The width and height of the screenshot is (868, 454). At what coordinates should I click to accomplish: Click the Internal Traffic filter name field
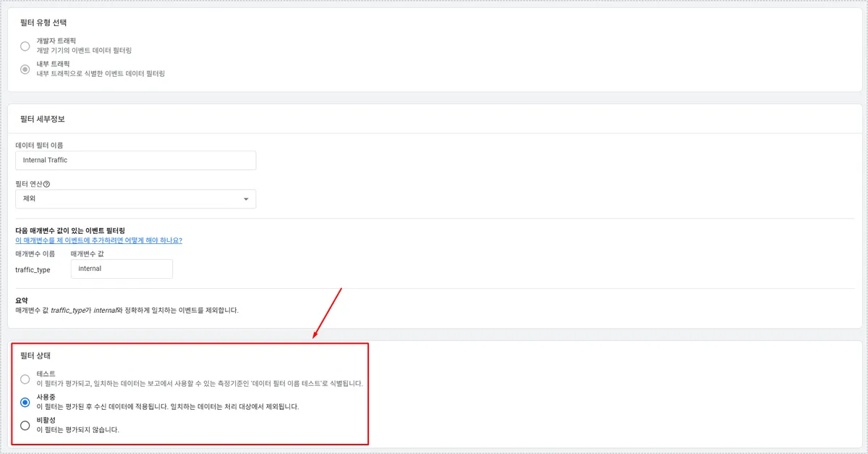click(135, 160)
